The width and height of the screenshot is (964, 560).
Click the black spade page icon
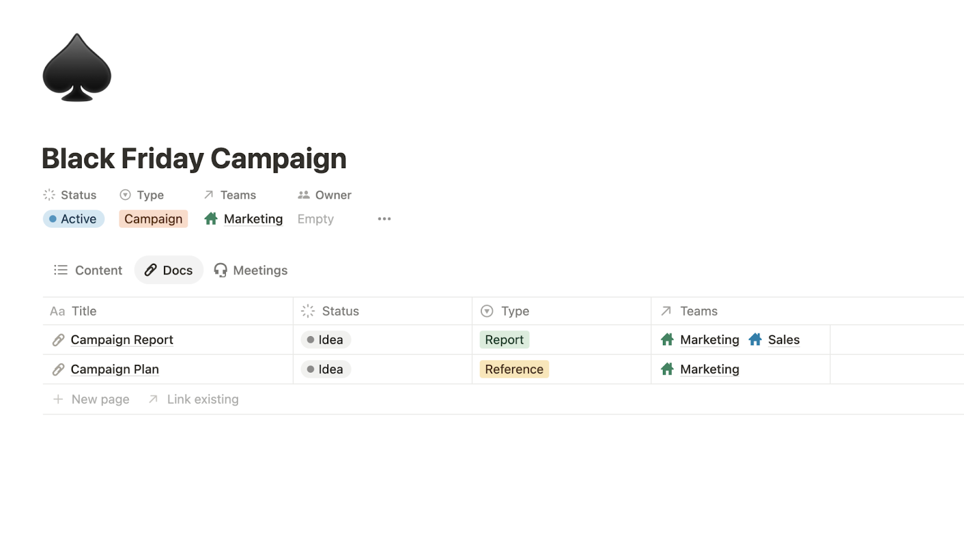77,67
